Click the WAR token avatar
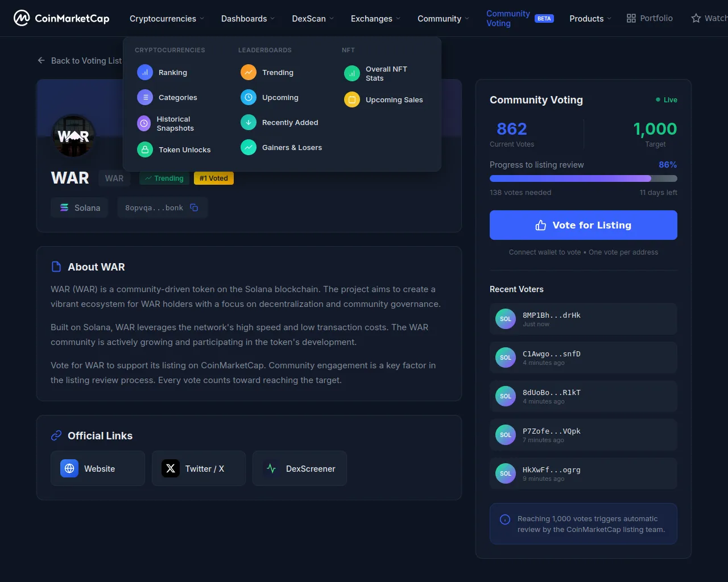The width and height of the screenshot is (728, 582). (x=73, y=136)
